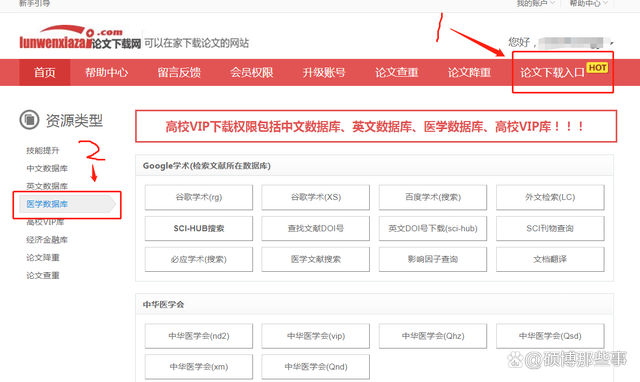
Task: Click the 文档翻译 button
Action: [550, 259]
